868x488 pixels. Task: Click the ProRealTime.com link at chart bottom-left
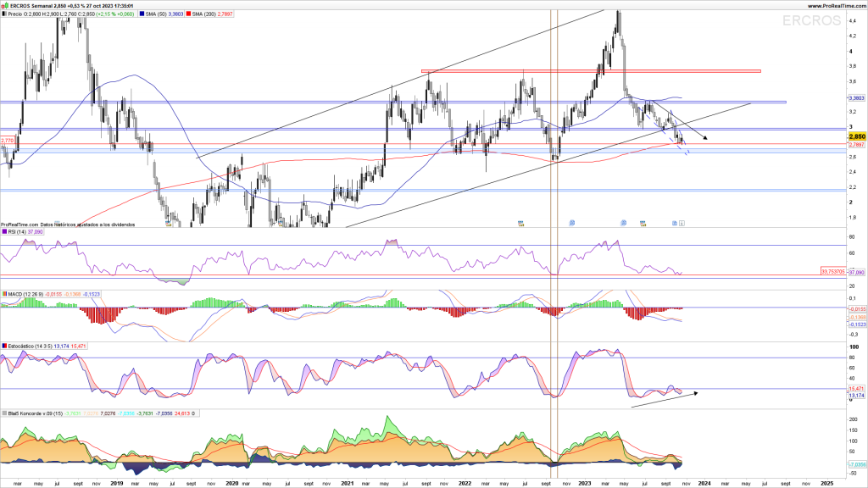coord(19,223)
